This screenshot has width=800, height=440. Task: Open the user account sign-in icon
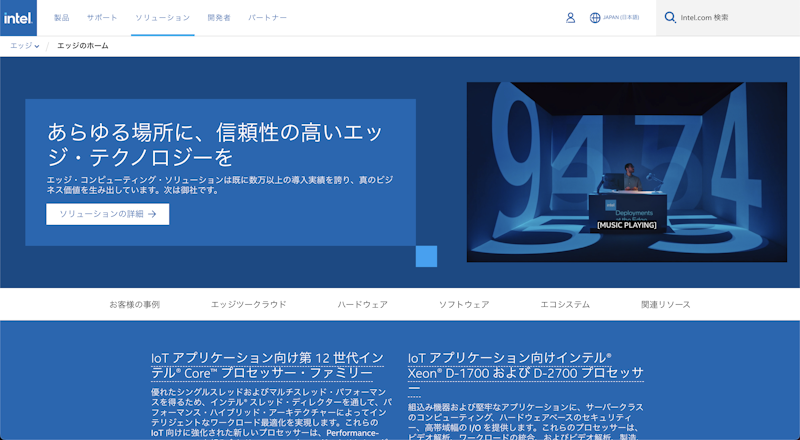[570, 18]
